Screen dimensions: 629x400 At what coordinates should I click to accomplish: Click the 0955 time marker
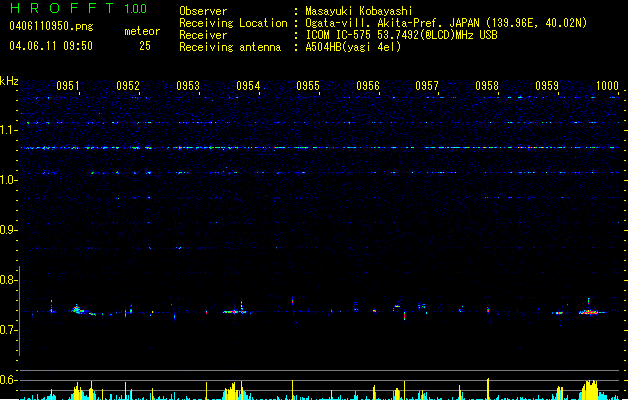point(308,86)
